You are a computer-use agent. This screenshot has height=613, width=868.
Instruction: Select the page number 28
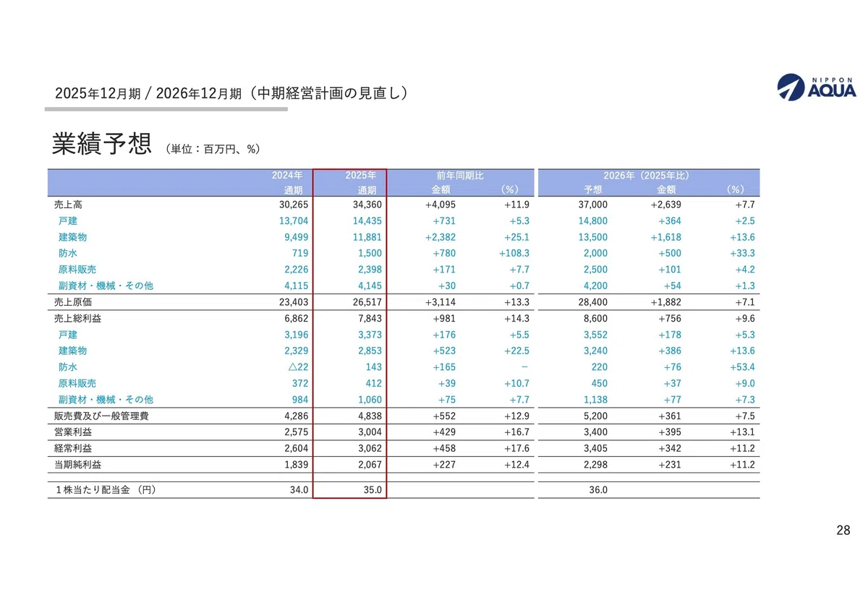pos(843,531)
